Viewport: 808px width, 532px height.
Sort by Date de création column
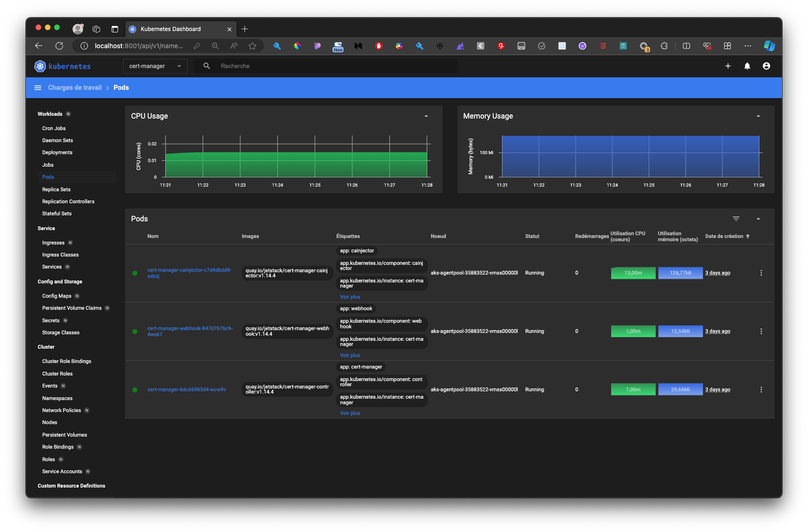click(724, 237)
